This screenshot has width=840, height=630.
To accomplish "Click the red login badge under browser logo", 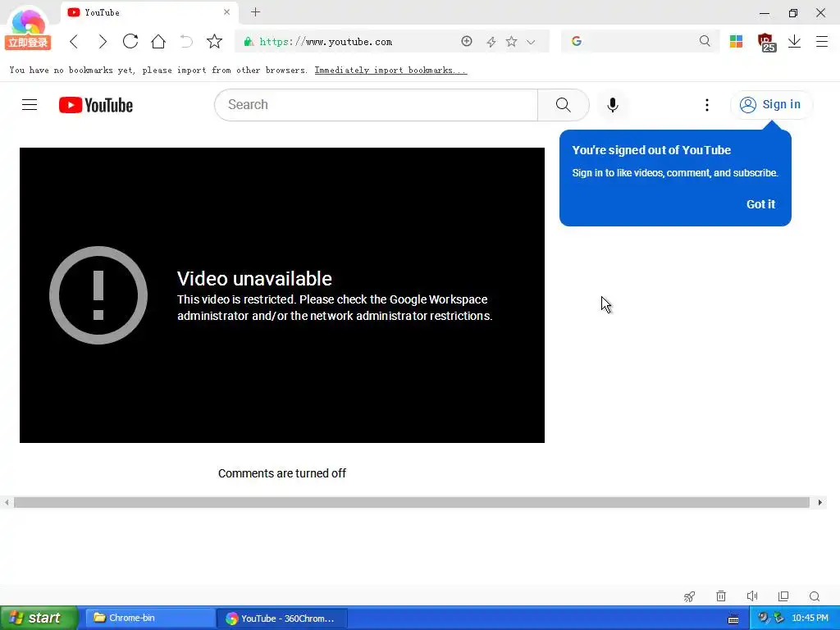I will 28,43.
